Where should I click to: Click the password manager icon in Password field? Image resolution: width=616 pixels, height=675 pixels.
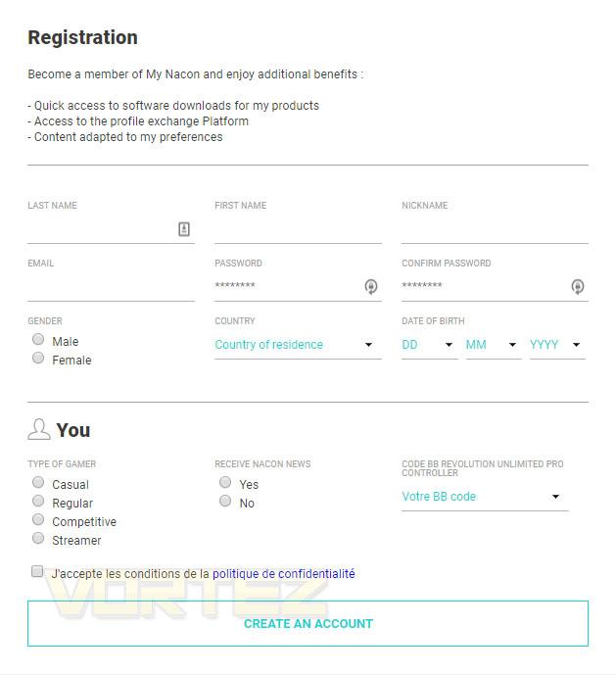(370, 286)
